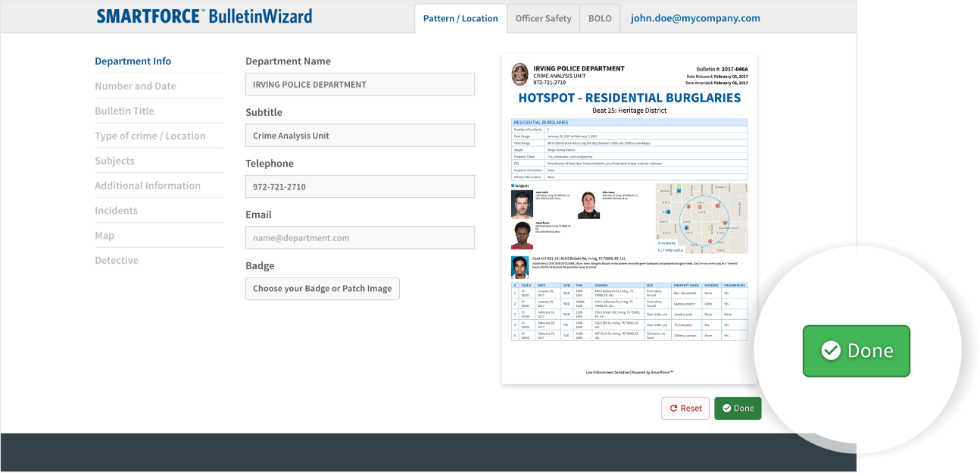Screen dimensions: 980x473
Task: Go to the Bulletin Title step
Action: point(124,111)
